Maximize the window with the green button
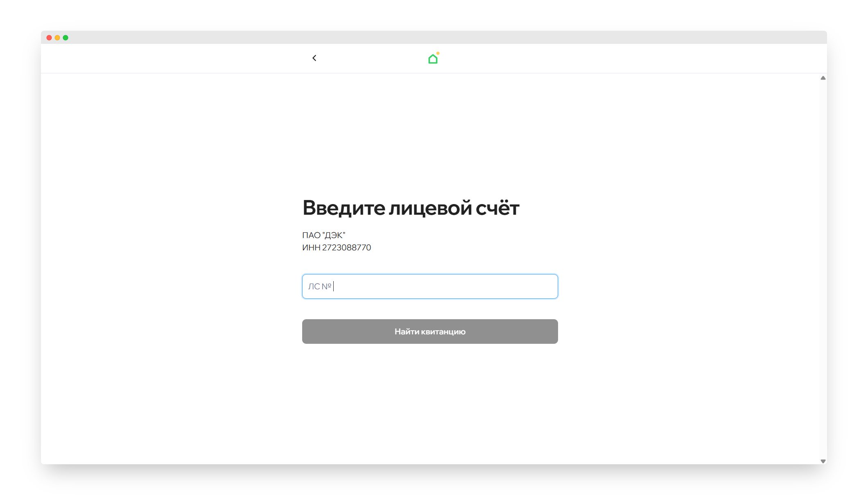Viewport: 868px width, 495px height. [x=66, y=38]
